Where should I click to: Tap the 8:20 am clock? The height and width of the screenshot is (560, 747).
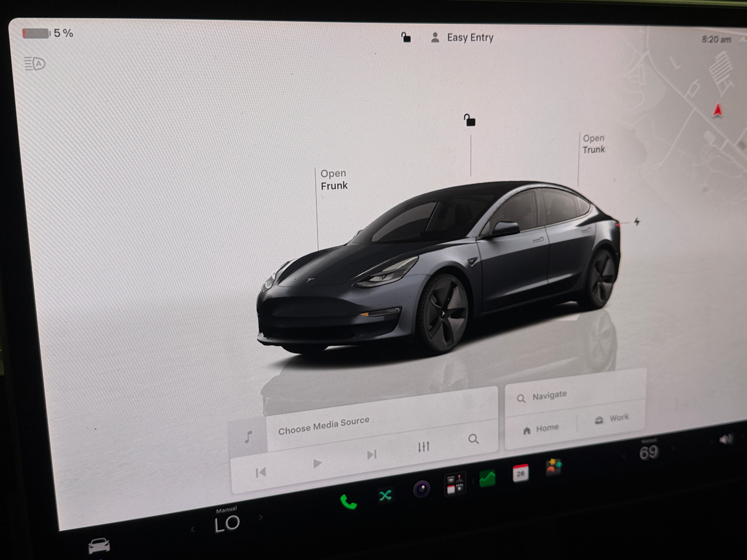click(716, 40)
